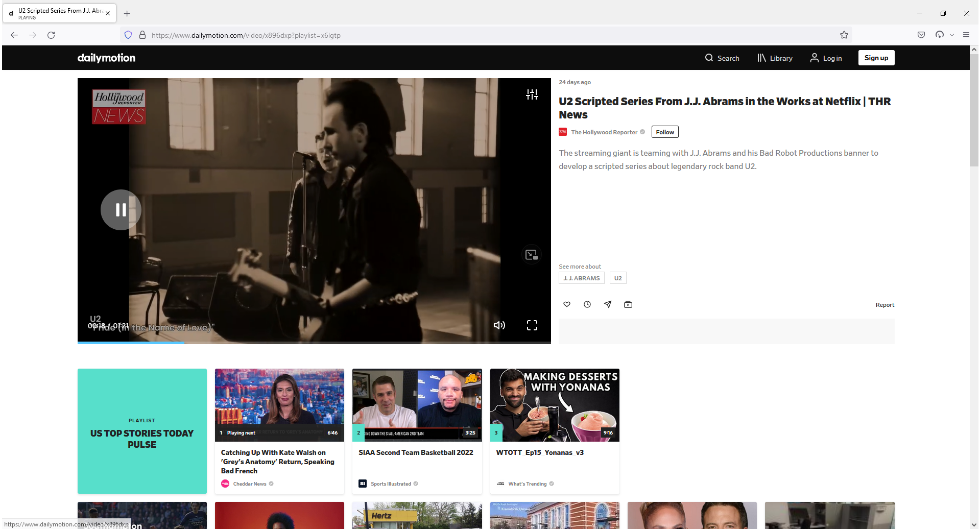Mute the video with the speaker icon
The height and width of the screenshot is (530, 980).
(x=499, y=325)
